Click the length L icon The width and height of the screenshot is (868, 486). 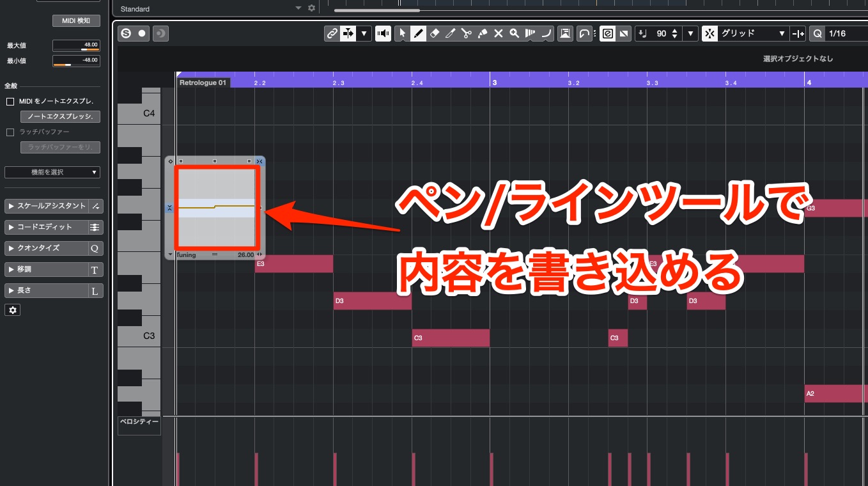[95, 290]
